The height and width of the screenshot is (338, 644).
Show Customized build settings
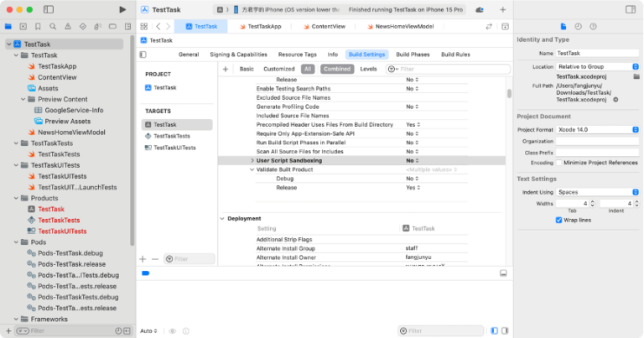(278, 69)
